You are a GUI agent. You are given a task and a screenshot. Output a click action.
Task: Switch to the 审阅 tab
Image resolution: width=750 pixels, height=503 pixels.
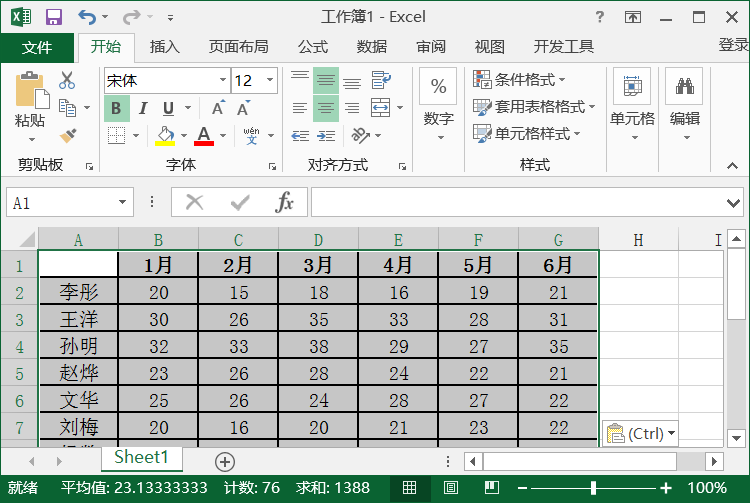[x=431, y=47]
